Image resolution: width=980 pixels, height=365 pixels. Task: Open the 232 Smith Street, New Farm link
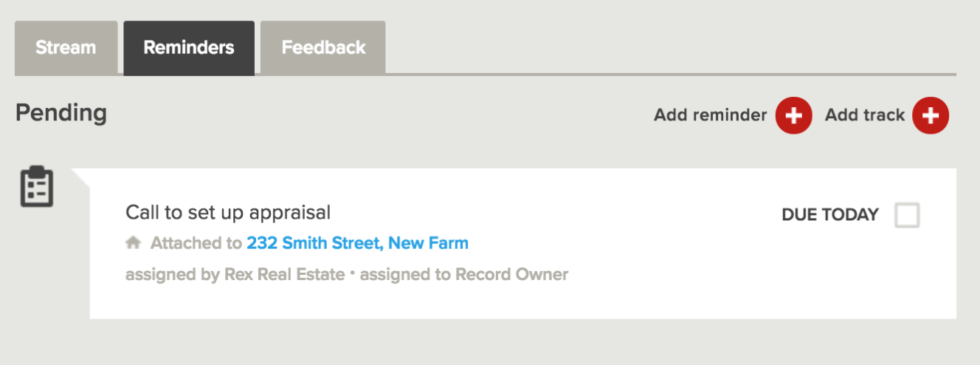coord(357,243)
